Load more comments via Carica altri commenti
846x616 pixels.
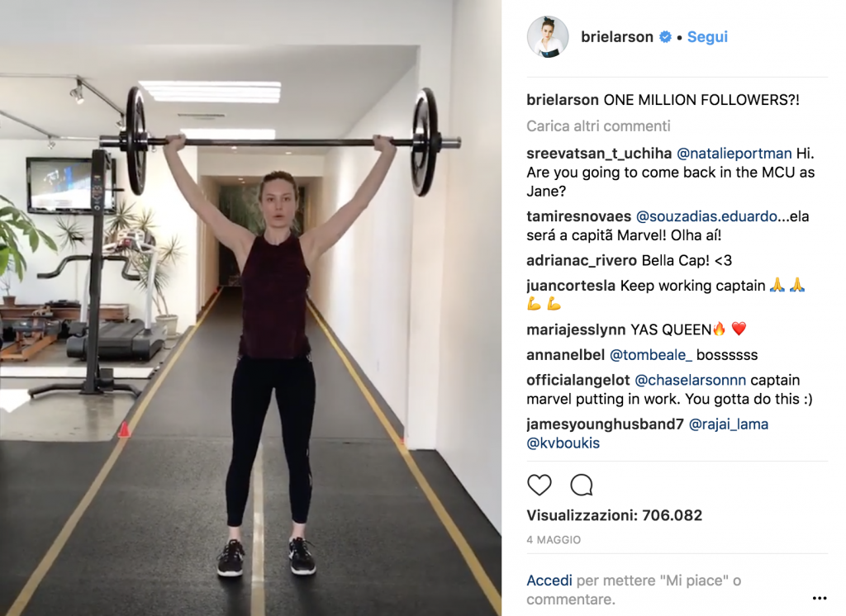coord(598,126)
